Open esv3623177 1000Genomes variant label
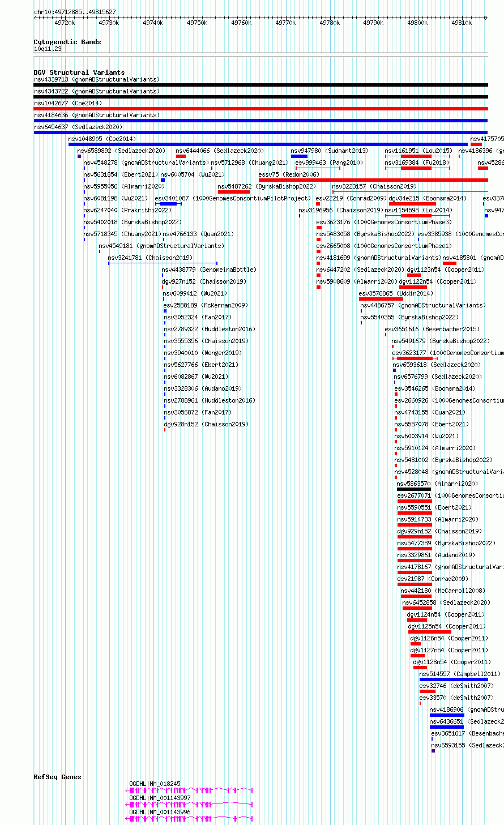 pyautogui.click(x=448, y=353)
